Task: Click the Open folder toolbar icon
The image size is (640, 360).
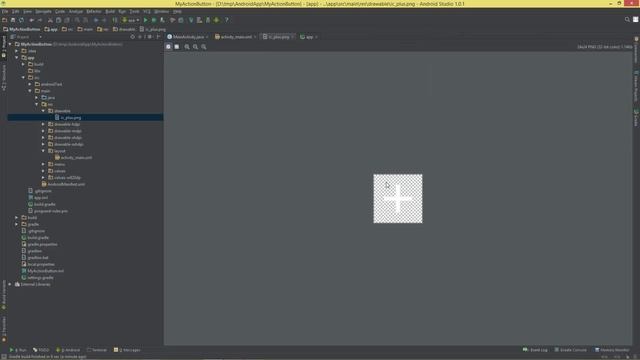Action: pos(4,20)
